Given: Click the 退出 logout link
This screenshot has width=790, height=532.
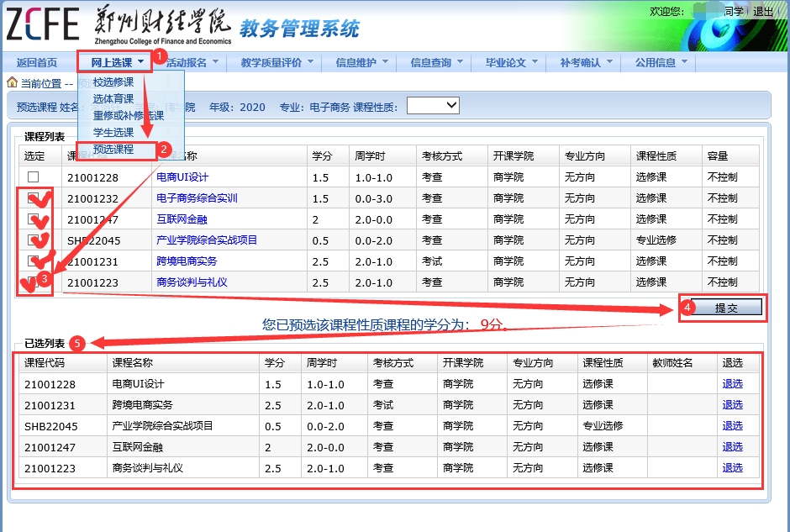Looking at the screenshot, I should [763, 11].
